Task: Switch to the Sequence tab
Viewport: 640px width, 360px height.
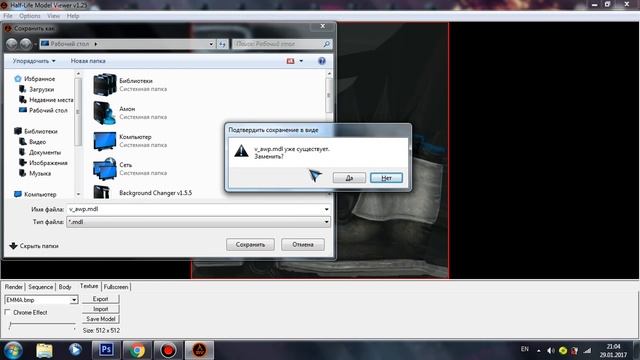Action: 40,287
